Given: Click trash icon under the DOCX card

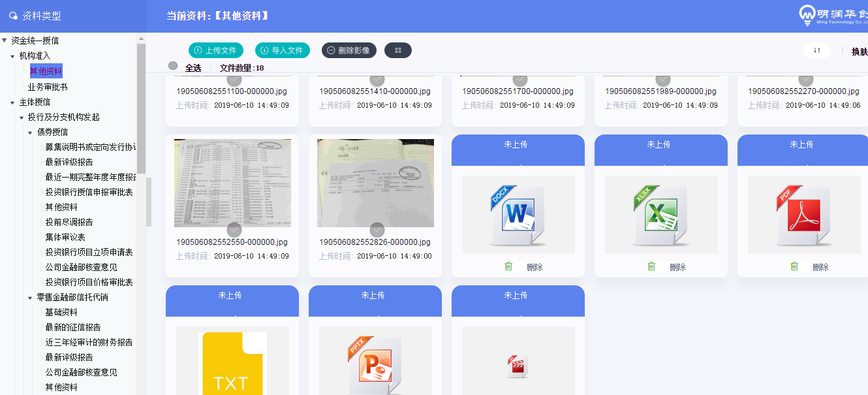Looking at the screenshot, I should (x=508, y=266).
